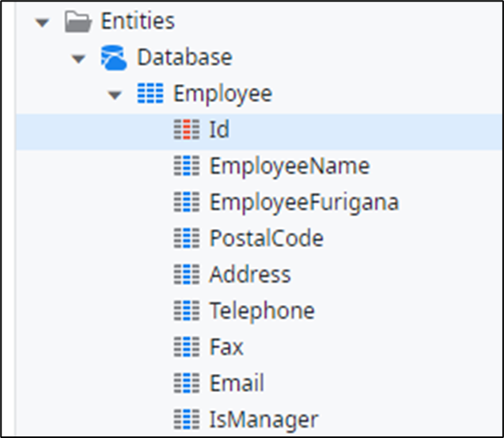Screen dimensions: 504x438
Task: Click the IsManager attribute icon
Action: 187,419
